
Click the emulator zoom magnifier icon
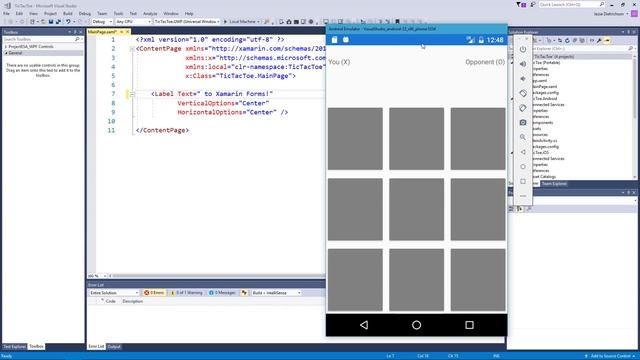(523, 137)
